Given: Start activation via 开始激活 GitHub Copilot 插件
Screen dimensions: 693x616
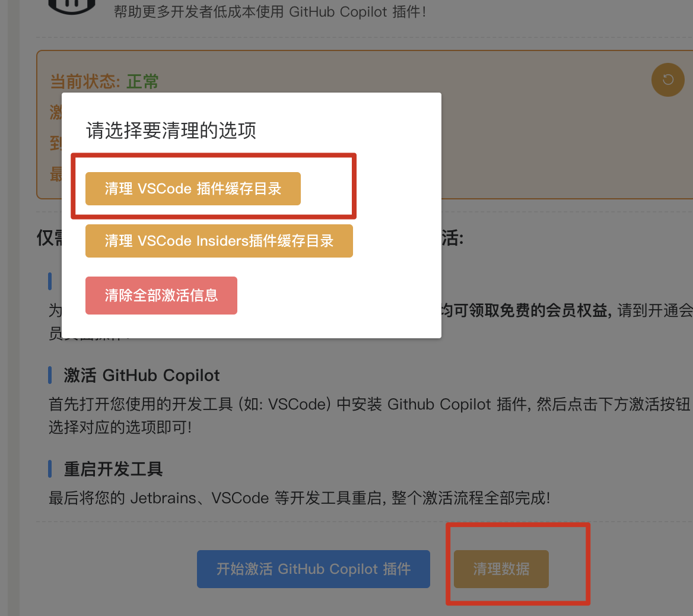Looking at the screenshot, I should 313,569.
